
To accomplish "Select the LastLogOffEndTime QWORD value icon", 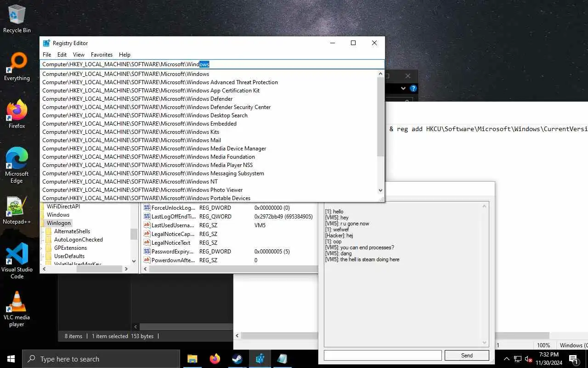I will (x=147, y=217).
